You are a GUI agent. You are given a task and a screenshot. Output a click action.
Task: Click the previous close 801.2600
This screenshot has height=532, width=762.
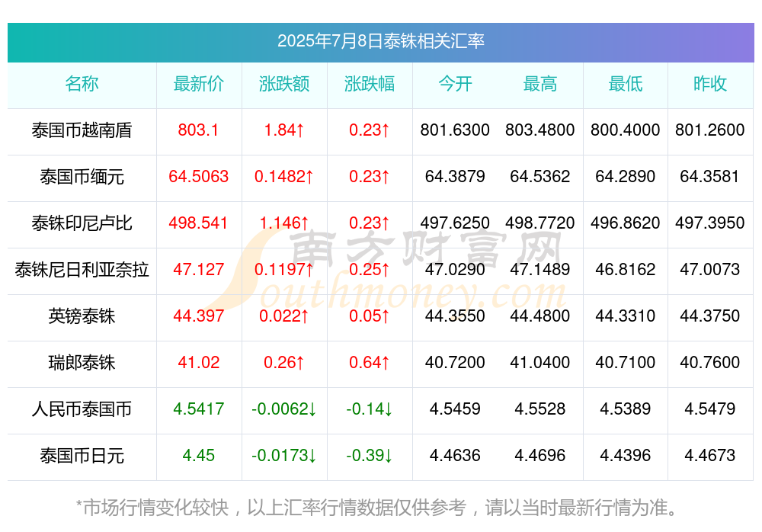click(x=710, y=130)
